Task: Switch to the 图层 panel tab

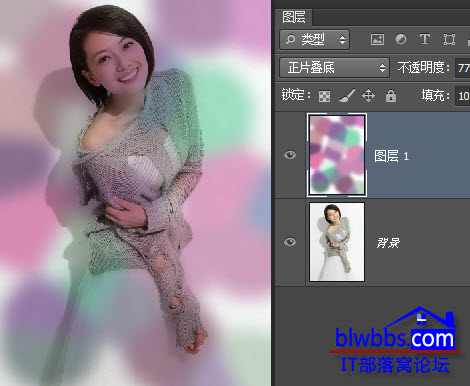Action: (x=293, y=17)
